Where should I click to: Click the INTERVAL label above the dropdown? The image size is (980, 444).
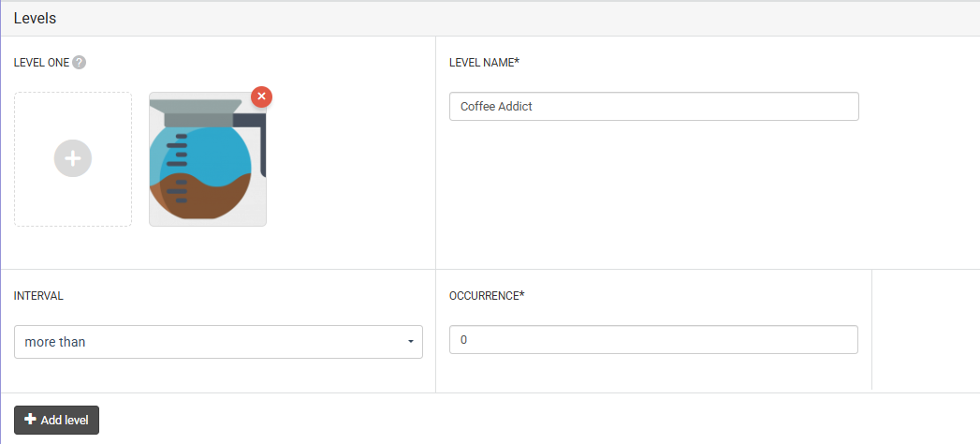[x=38, y=296]
